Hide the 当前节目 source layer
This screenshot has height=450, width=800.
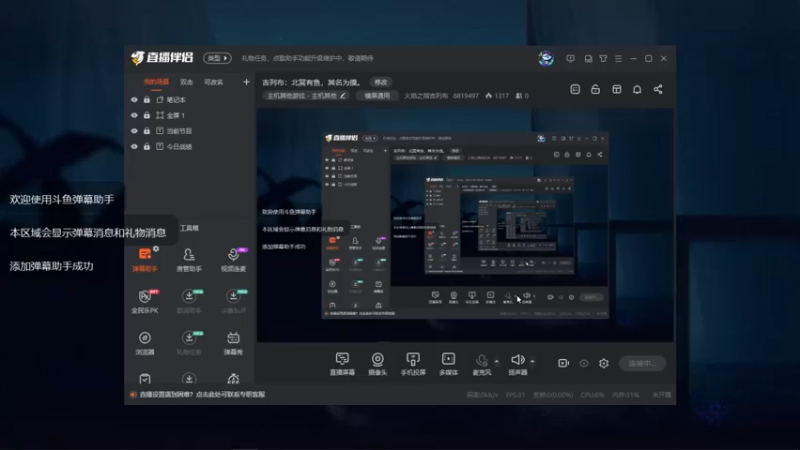(134, 131)
